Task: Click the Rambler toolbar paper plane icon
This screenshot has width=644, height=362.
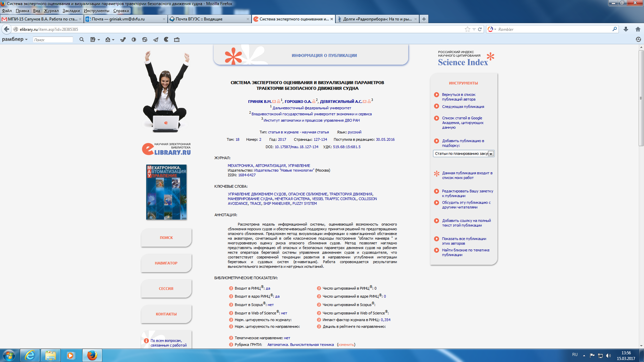Action: point(156,40)
